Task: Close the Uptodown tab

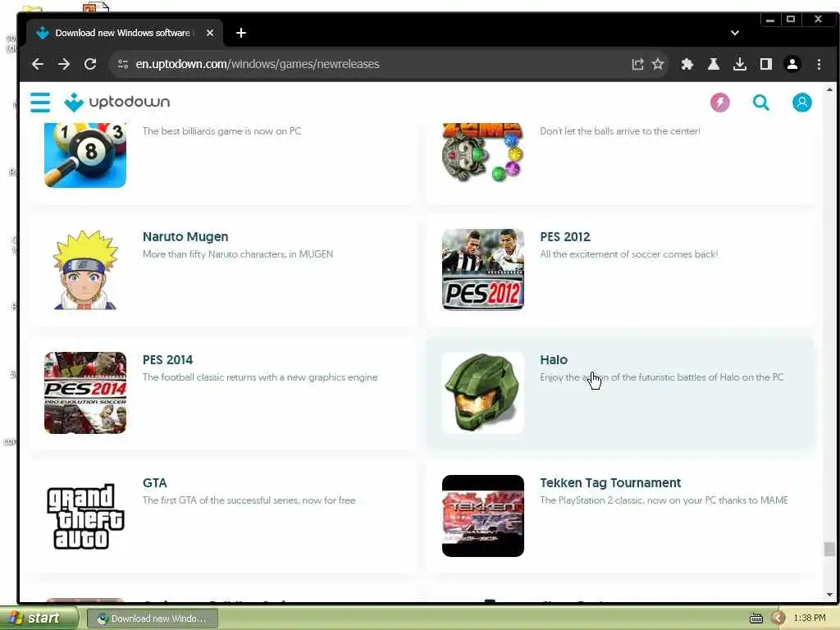Action: point(210,33)
